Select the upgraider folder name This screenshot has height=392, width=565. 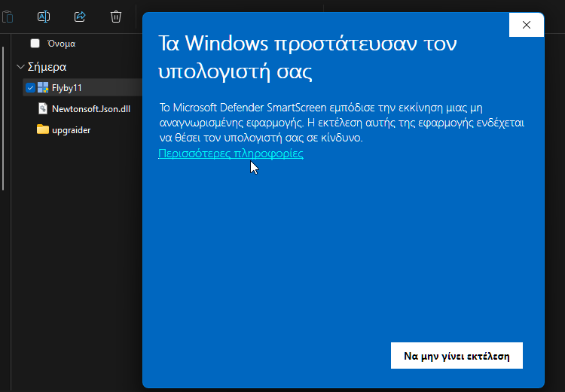point(71,130)
